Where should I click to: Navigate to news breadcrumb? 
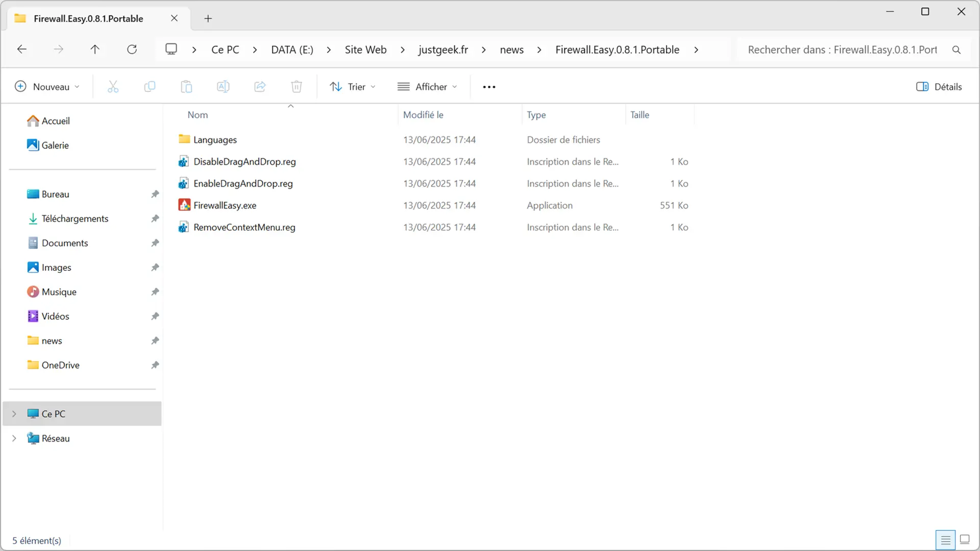[x=511, y=50]
